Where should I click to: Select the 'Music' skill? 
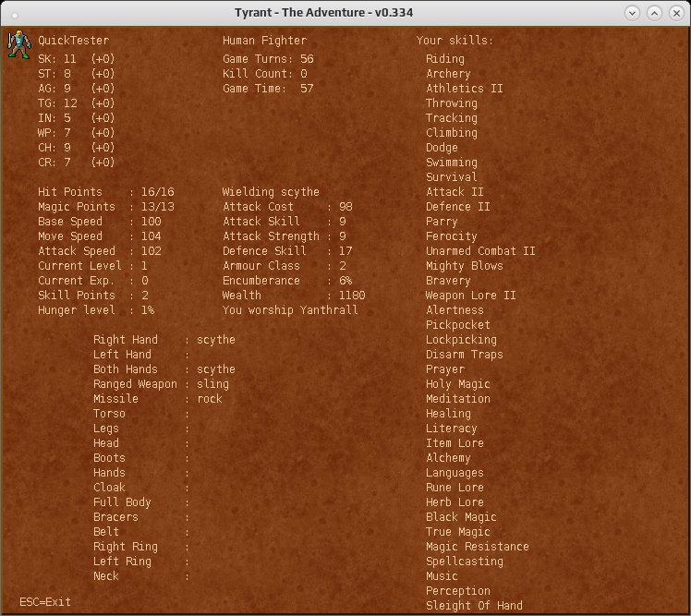pyautogui.click(x=442, y=576)
